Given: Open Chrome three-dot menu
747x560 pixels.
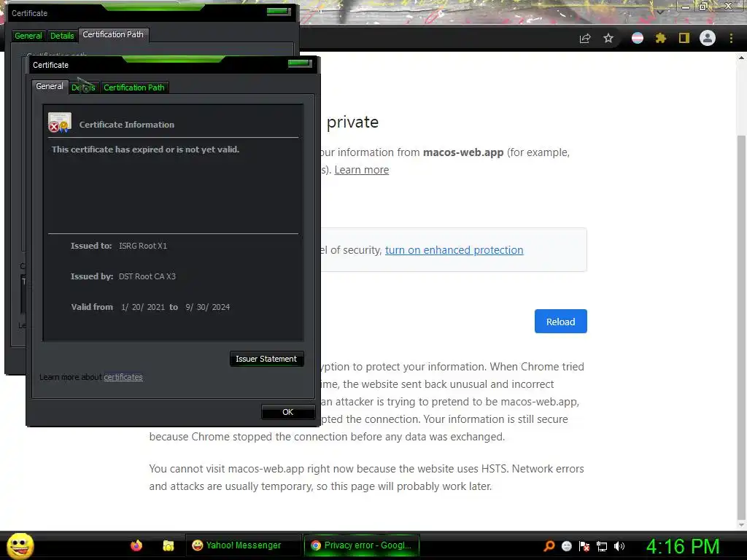Looking at the screenshot, I should 731,38.
